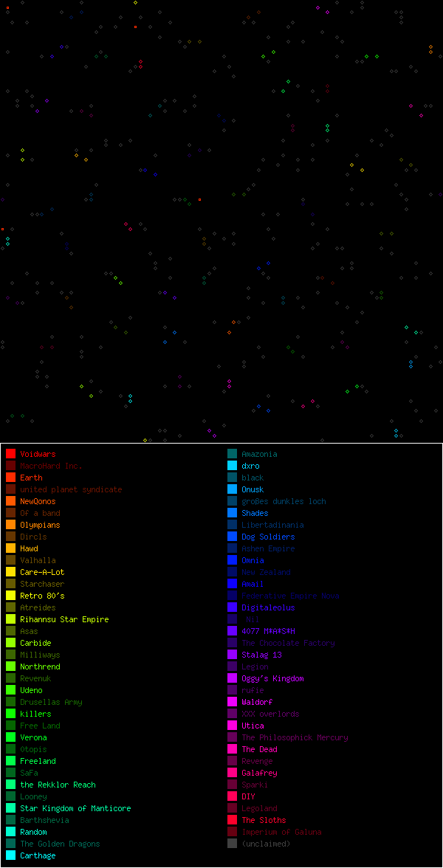Click the Earth legend color swatch
The height and width of the screenshot is (868, 443).
10,477
